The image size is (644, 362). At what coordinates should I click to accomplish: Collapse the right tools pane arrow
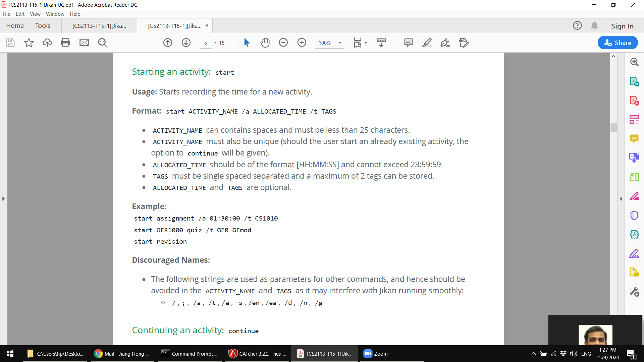[x=621, y=199]
